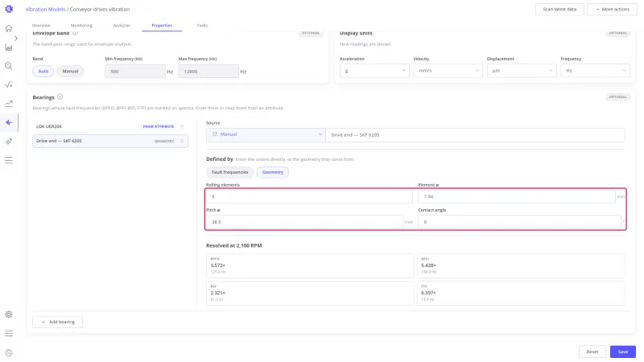The width and height of the screenshot is (644, 362).
Task: Click the FROM ATTRIBUTE badge
Action: tap(159, 126)
